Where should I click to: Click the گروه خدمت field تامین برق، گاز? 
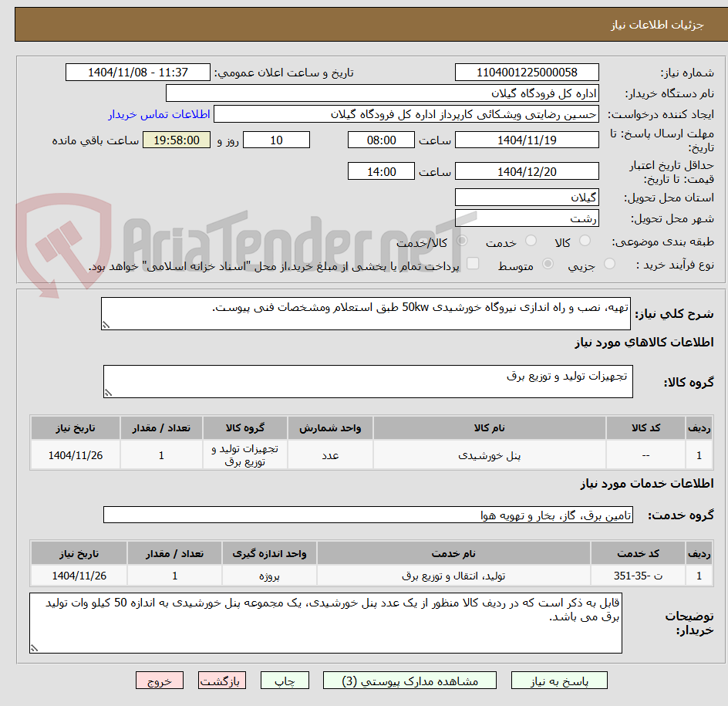pyautogui.click(x=368, y=515)
